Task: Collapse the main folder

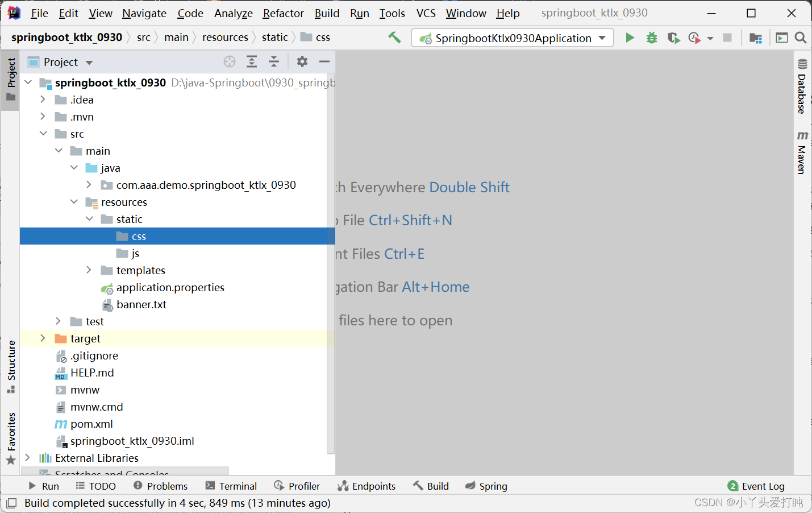Action: coord(59,151)
